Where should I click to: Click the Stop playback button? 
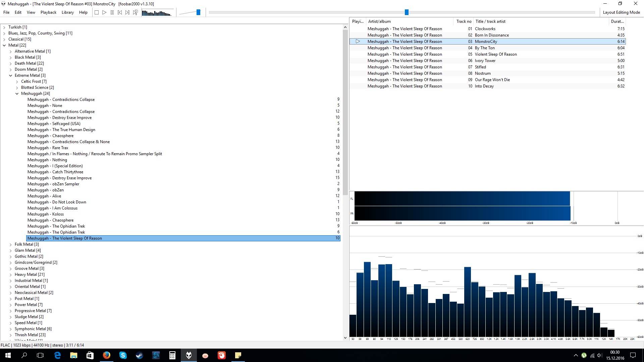pyautogui.click(x=97, y=12)
